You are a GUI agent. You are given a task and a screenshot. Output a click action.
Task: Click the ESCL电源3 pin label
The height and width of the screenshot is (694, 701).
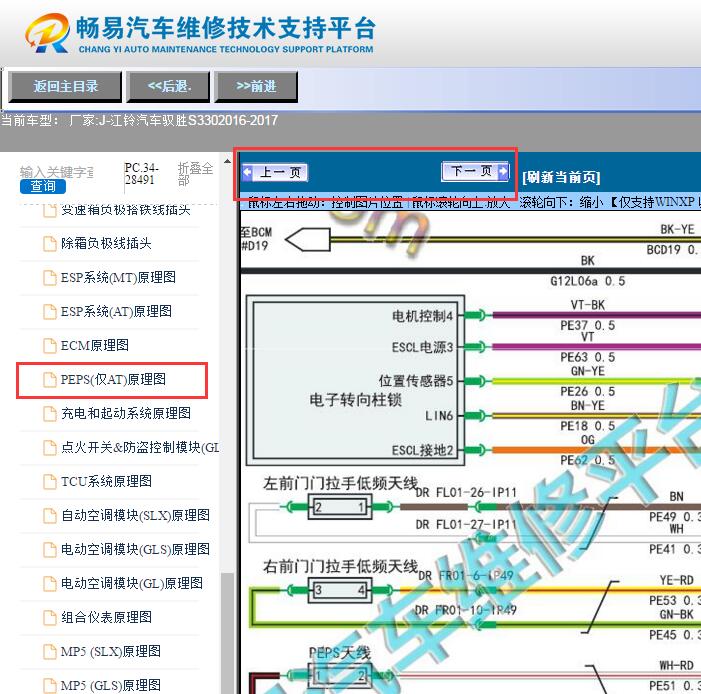(422, 347)
